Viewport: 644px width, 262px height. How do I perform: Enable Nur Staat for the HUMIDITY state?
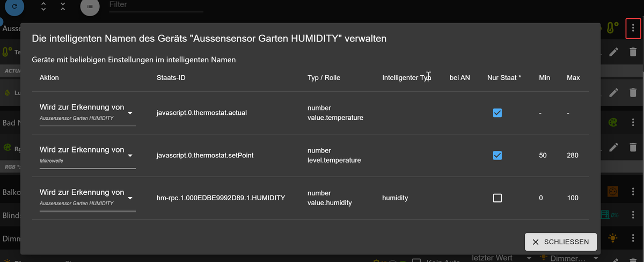(497, 198)
